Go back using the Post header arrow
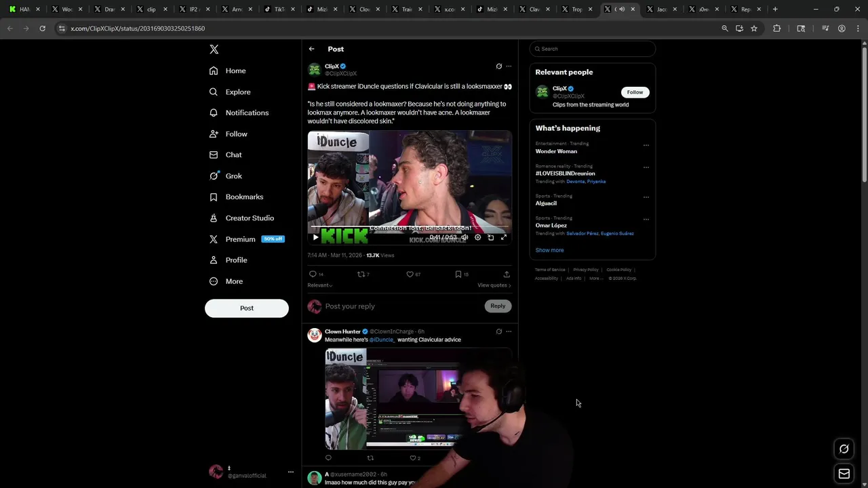 pos(311,49)
